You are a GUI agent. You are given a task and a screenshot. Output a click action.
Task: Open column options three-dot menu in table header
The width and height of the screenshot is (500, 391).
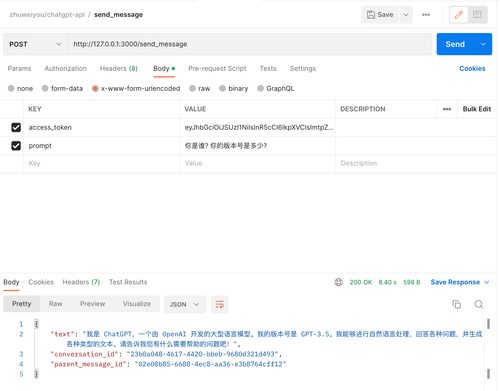[447, 109]
